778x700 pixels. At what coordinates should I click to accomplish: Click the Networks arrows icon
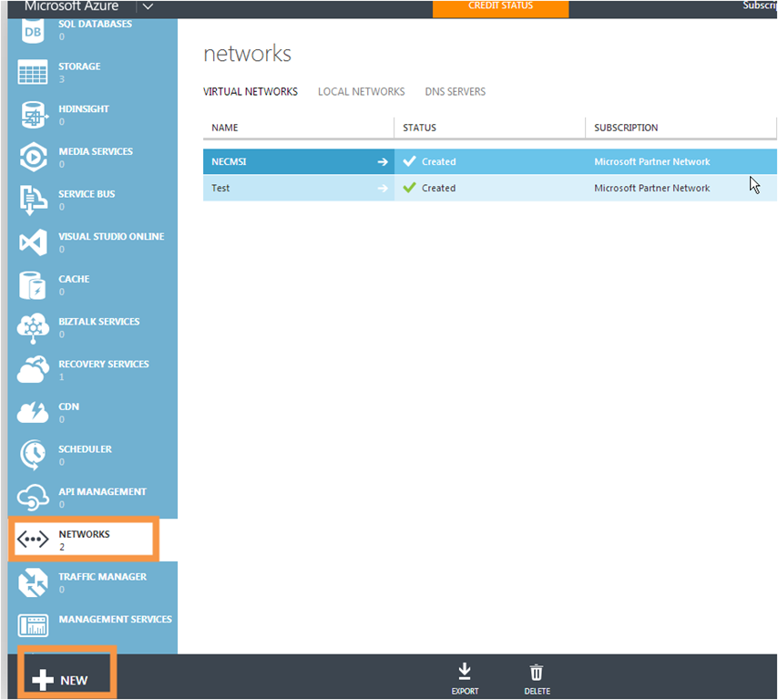click(33, 540)
